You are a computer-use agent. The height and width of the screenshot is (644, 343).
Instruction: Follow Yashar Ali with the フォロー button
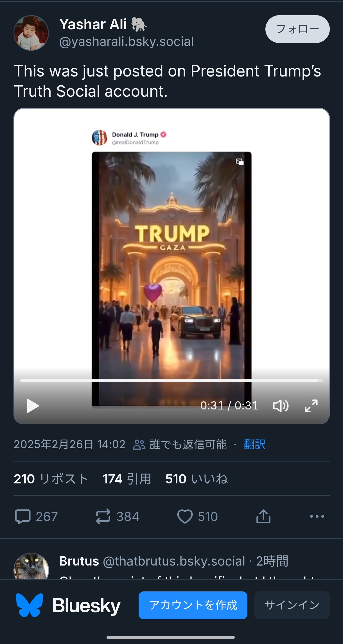(x=297, y=29)
